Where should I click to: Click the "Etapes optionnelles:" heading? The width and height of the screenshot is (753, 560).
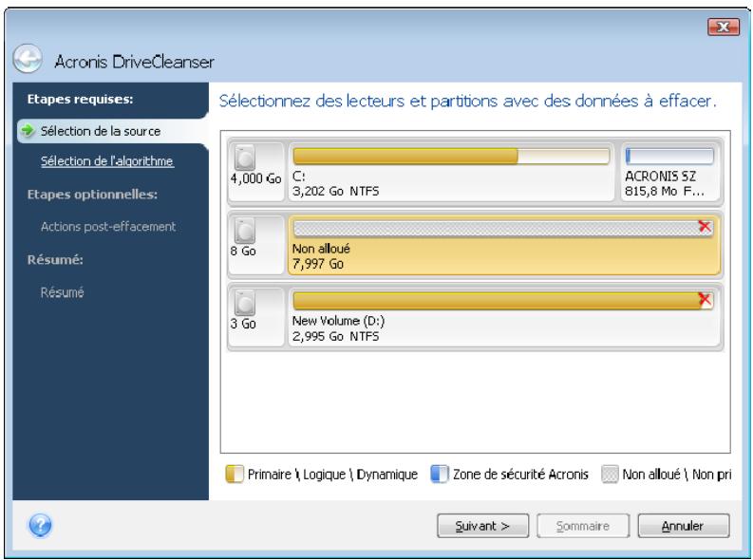(92, 195)
